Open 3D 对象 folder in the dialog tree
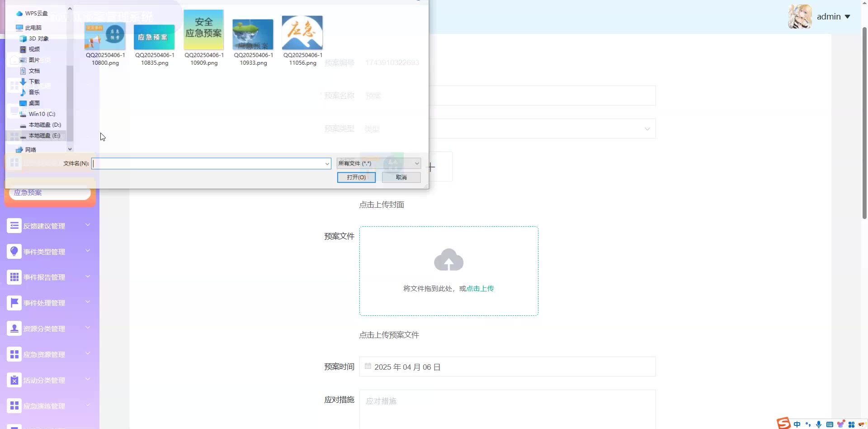868x429 pixels. (x=34, y=38)
